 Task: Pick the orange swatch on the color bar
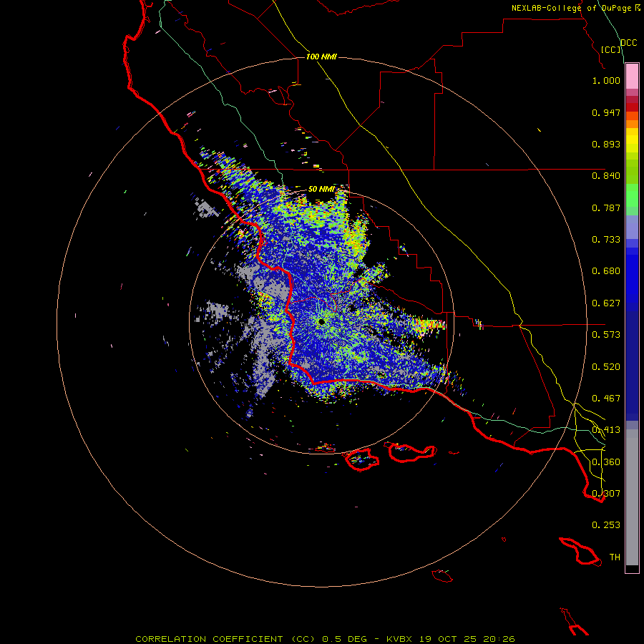pos(632,124)
